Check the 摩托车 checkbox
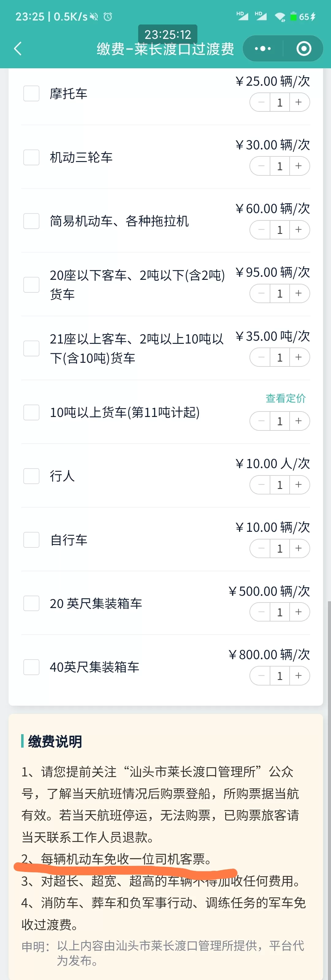331x980 pixels. (31, 94)
